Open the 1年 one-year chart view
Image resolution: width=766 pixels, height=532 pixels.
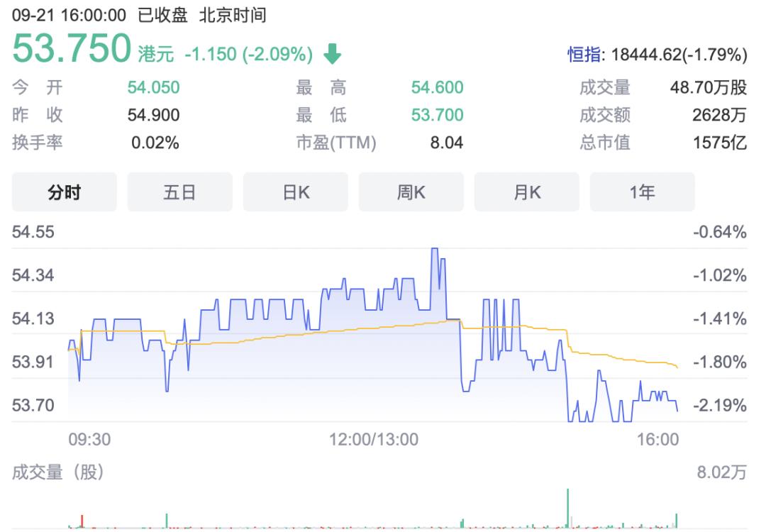coord(642,192)
